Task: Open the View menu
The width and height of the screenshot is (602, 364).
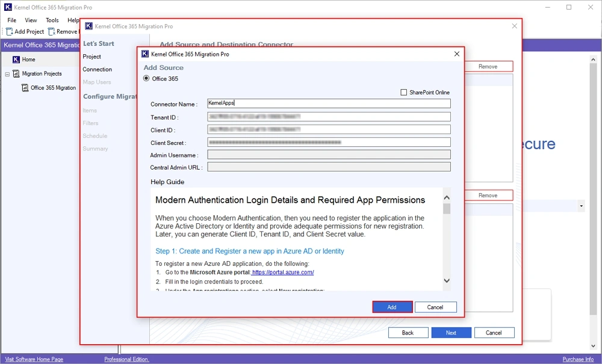Action: tap(31, 20)
